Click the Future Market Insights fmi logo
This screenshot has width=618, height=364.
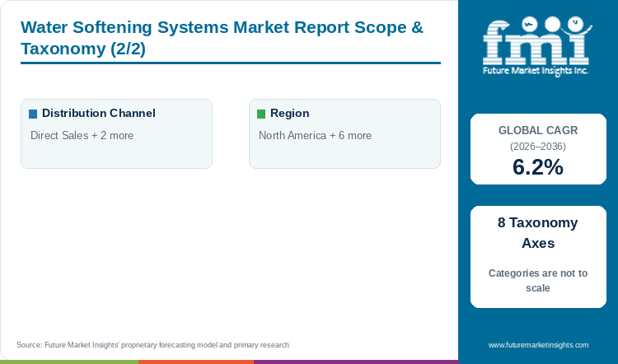(x=536, y=45)
